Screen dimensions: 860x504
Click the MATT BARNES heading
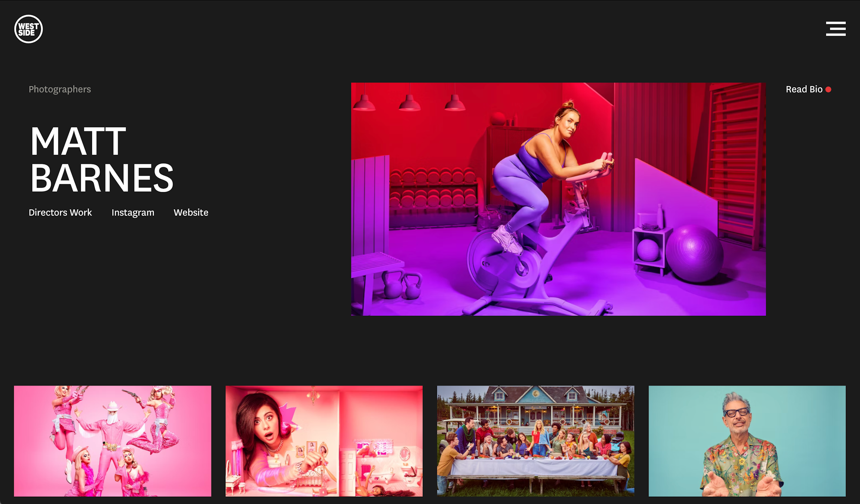(102, 159)
